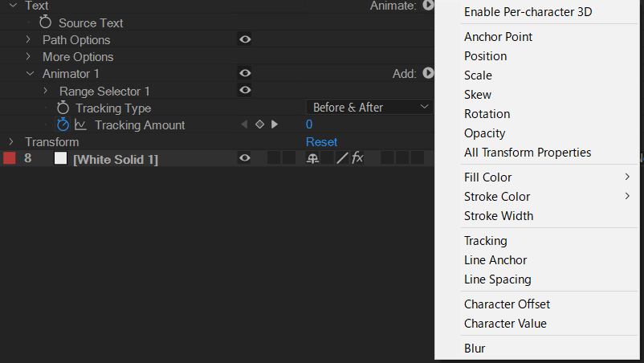This screenshot has width=644, height=363.
Task: Go to the previous keyframe arrow
Action: (x=245, y=124)
